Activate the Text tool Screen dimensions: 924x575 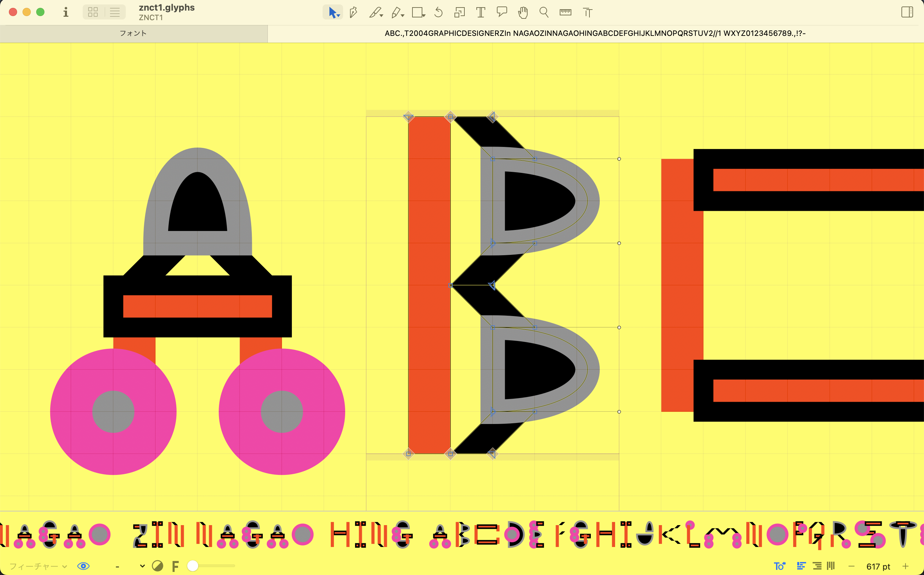(x=481, y=13)
